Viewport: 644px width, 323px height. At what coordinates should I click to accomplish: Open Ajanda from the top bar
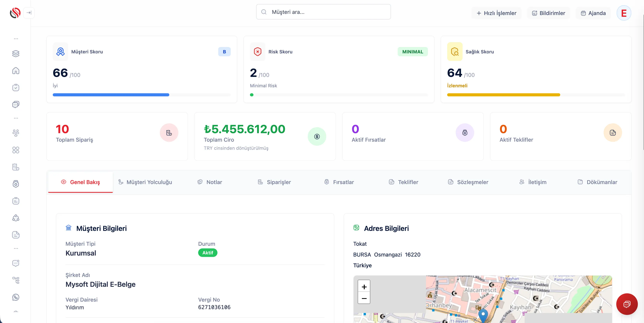click(x=593, y=13)
